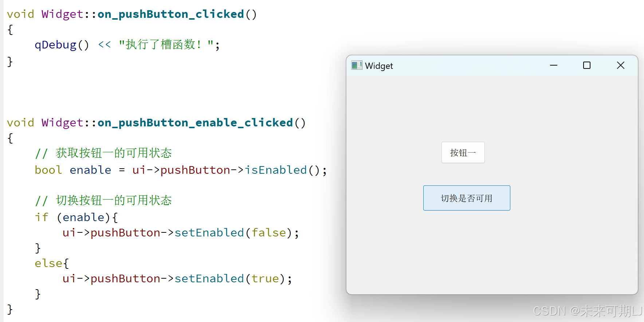Click the "执行了槽函数！" string literal
Image resolution: width=644 pixels, height=322 pixels.
pos(166,44)
